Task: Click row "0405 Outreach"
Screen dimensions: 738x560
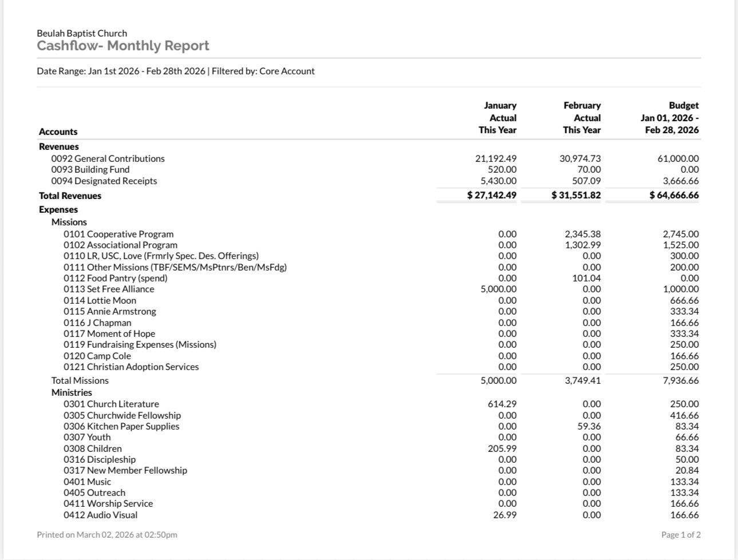Action: click(369, 493)
